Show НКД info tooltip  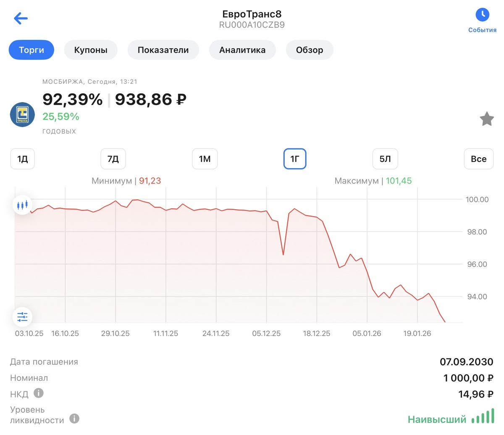click(39, 393)
